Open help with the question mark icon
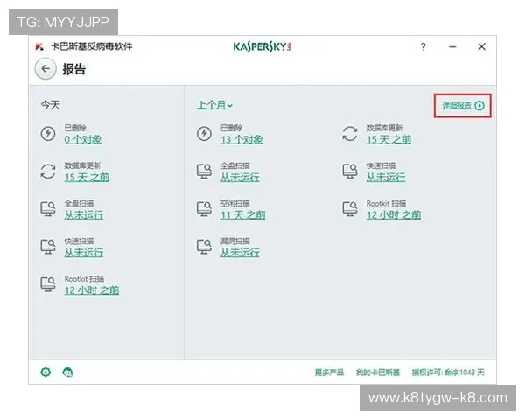 (423, 46)
